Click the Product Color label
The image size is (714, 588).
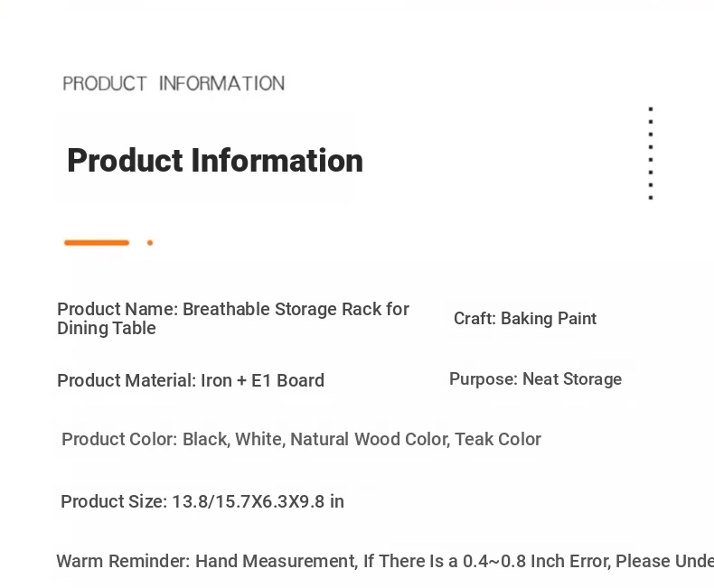pyautogui.click(x=119, y=439)
